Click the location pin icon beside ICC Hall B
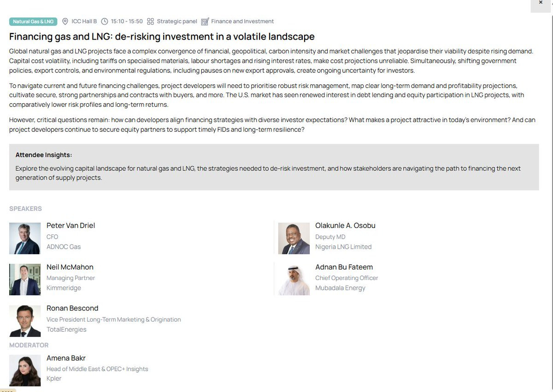Screen dimensions: 553x392 click(x=65, y=22)
